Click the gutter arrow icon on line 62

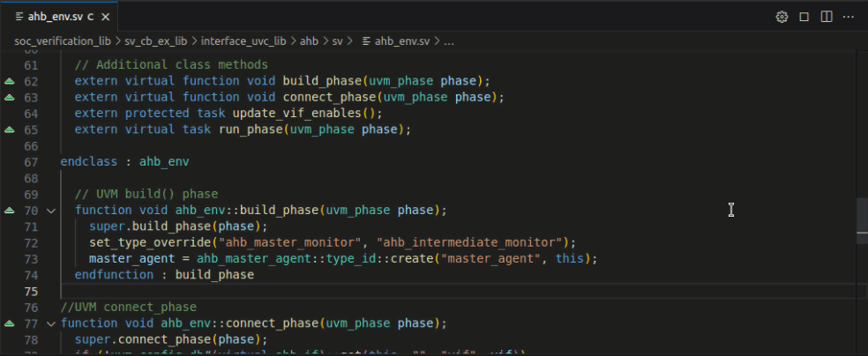[x=10, y=81]
